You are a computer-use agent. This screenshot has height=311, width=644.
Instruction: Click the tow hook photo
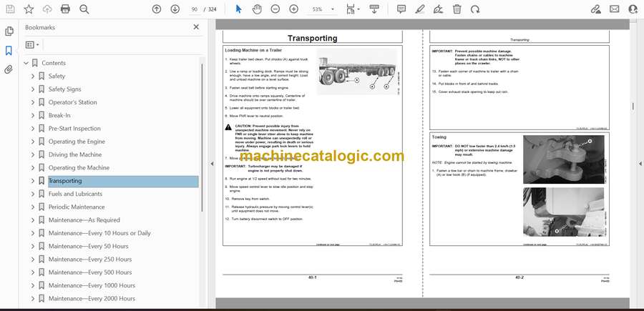pyautogui.click(x=564, y=212)
